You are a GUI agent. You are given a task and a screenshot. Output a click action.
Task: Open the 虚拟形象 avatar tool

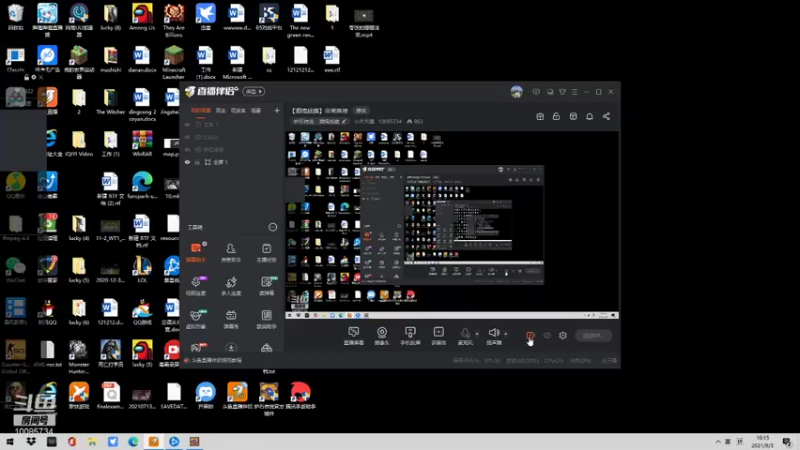point(196,319)
